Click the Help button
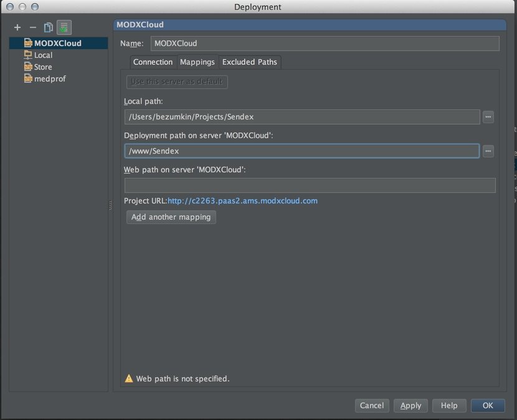The height and width of the screenshot is (420, 517). pyautogui.click(x=449, y=405)
